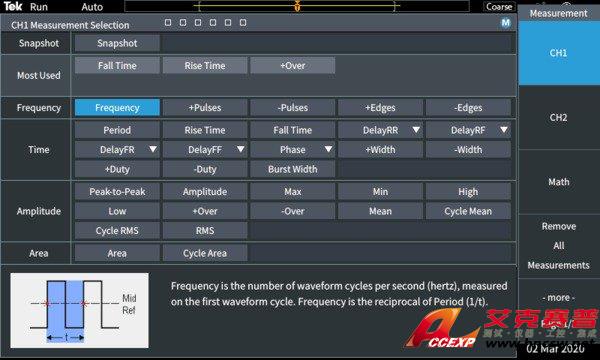Toggle the +Edges measurement
The width and height of the screenshot is (600, 360).
tap(380, 108)
